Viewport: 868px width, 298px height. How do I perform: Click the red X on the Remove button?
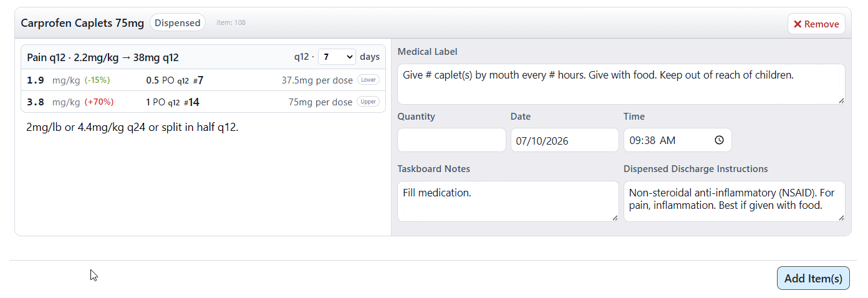[798, 24]
